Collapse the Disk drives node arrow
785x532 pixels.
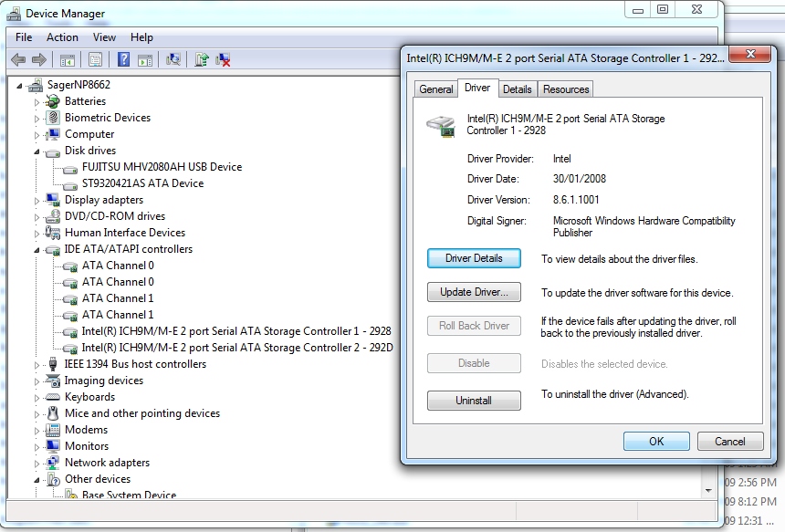click(37, 151)
